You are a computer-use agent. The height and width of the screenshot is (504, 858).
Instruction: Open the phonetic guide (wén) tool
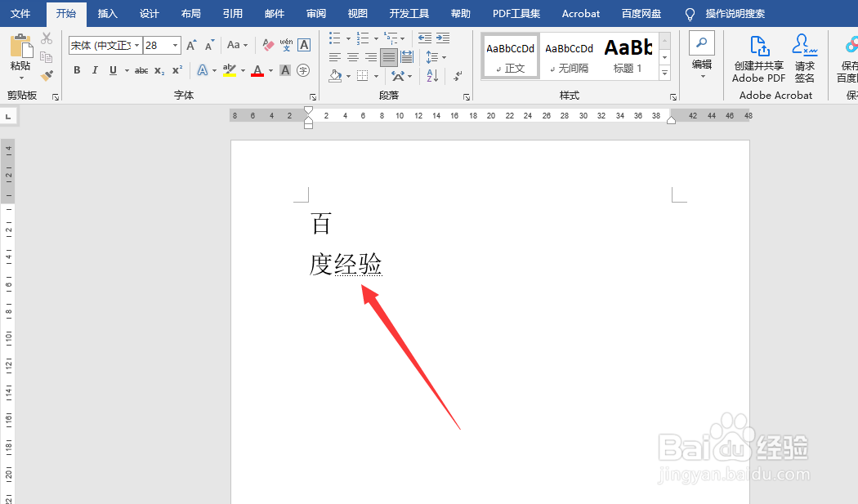[x=286, y=45]
